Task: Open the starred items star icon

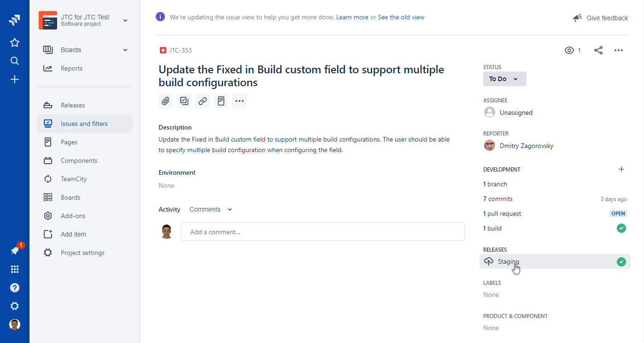Action: click(x=15, y=43)
